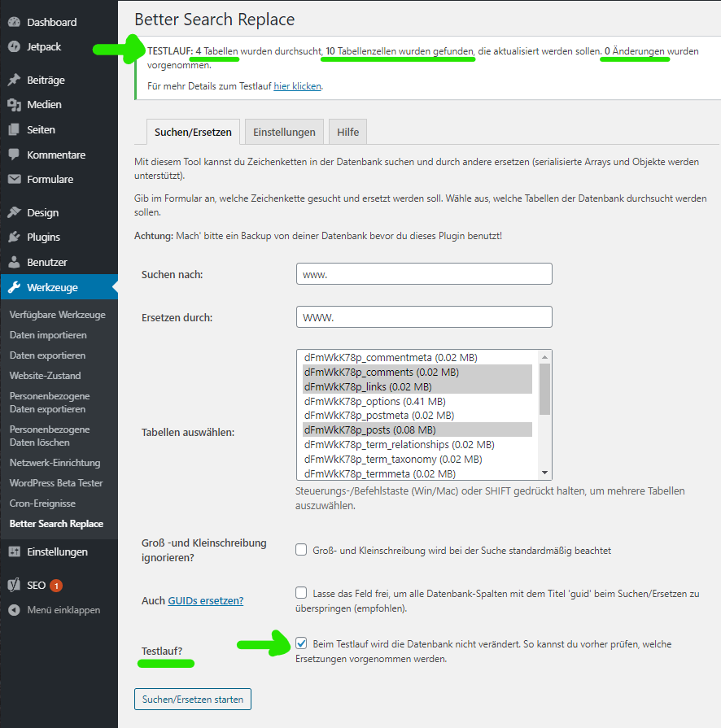Click the Yoast SEO icon
This screenshot has height=728, width=721.
tap(15, 585)
